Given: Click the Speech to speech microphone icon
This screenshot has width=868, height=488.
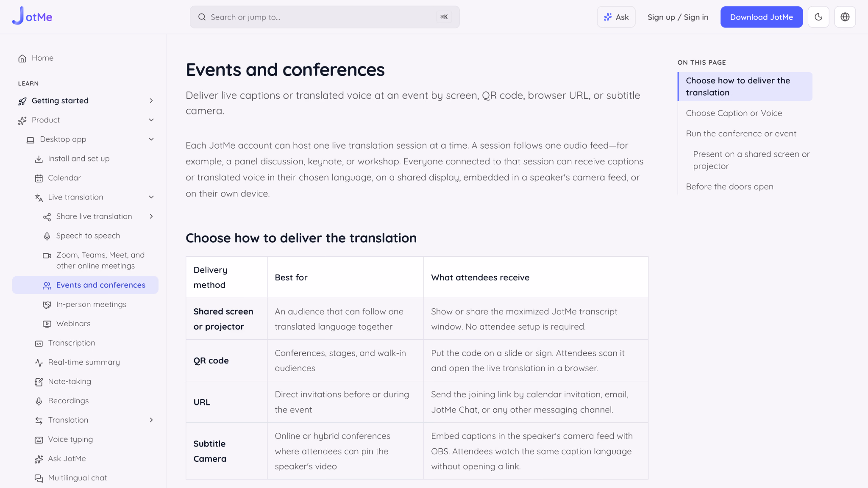Looking at the screenshot, I should point(47,236).
